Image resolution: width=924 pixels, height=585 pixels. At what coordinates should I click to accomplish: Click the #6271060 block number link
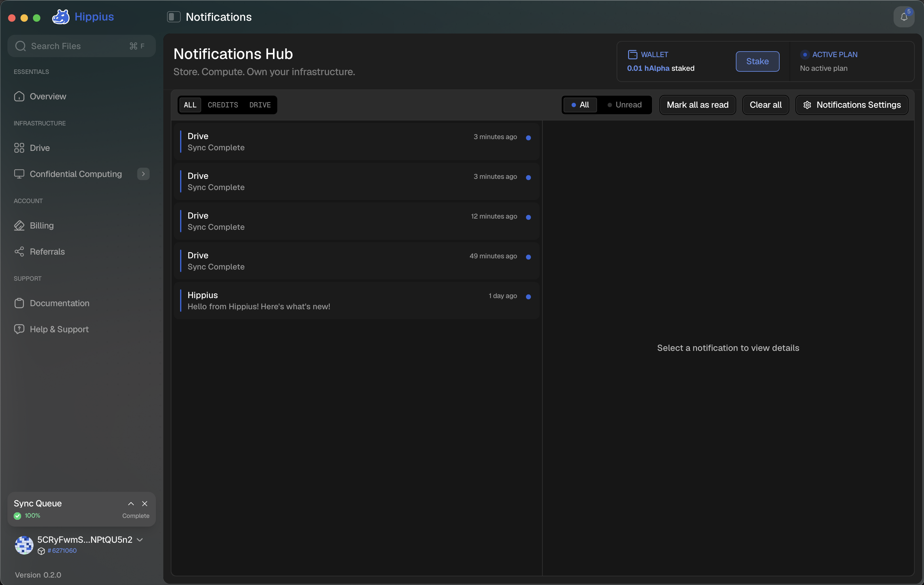tap(62, 551)
